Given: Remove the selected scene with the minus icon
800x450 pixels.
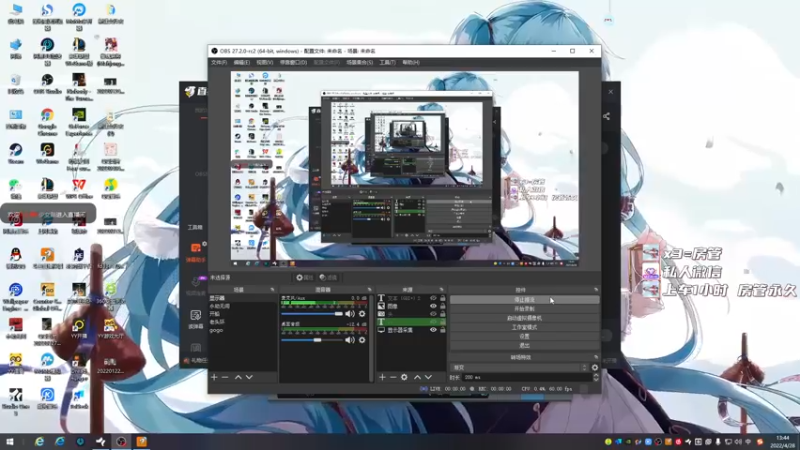Looking at the screenshot, I should [225, 377].
